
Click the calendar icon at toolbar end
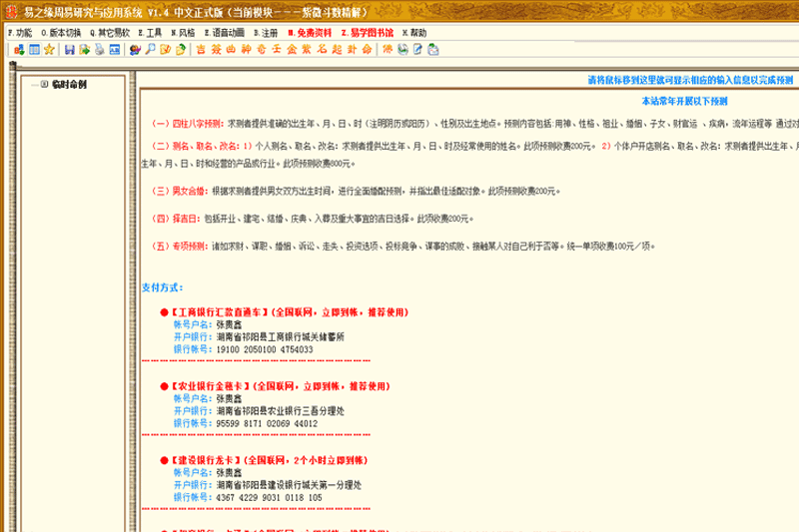pyautogui.click(x=433, y=49)
